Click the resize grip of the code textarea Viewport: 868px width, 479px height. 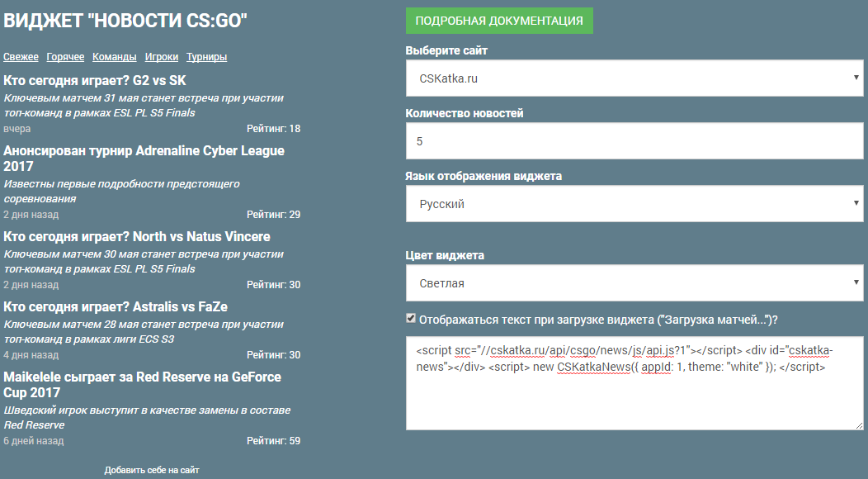coord(859,424)
